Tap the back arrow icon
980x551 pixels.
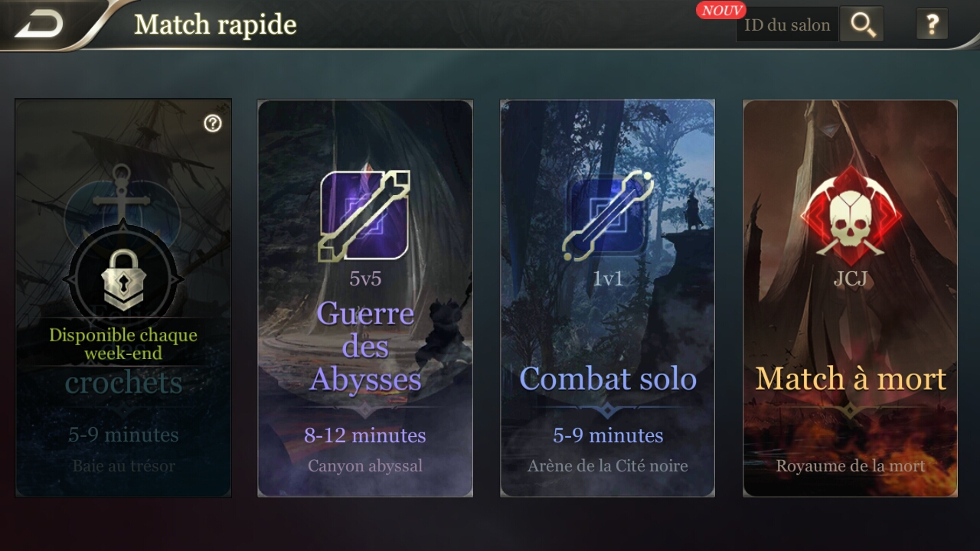pos(39,24)
